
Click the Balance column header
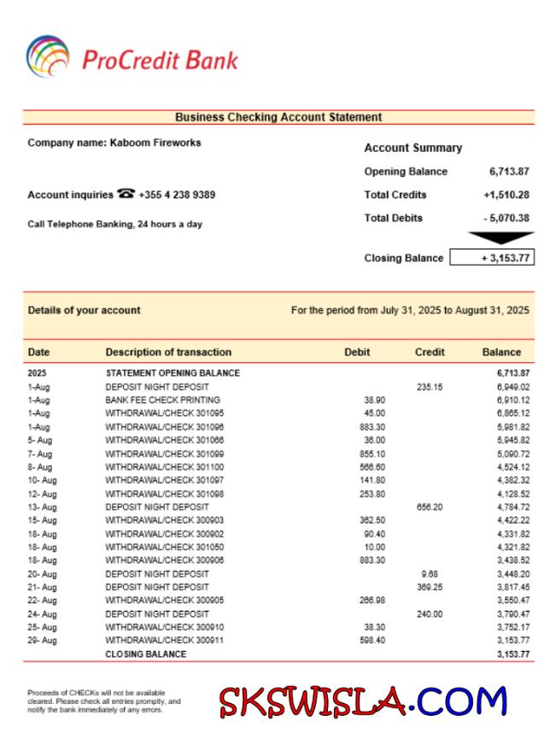pos(501,352)
